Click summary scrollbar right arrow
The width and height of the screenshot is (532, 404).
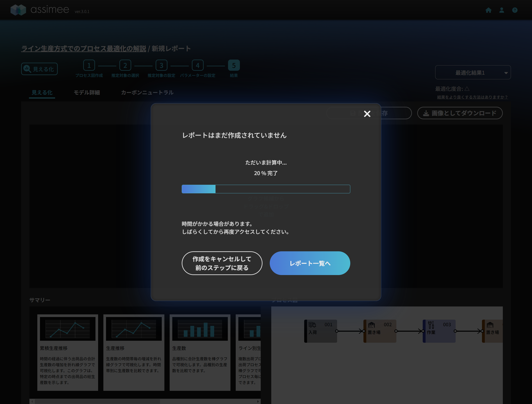pos(258,401)
